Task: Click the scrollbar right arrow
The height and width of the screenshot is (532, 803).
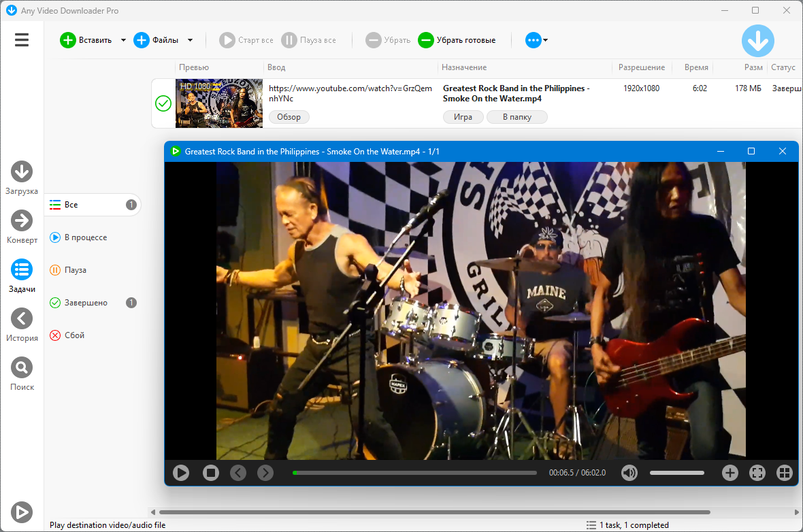Action: pos(796,512)
